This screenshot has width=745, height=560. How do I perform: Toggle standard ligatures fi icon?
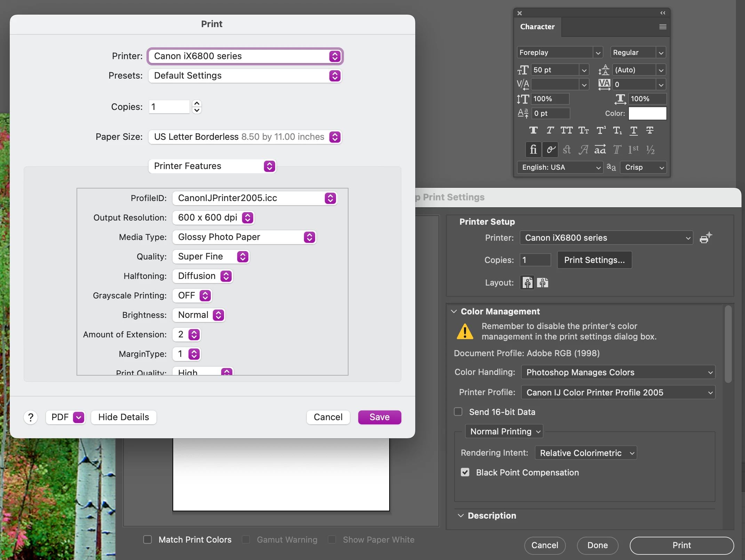point(533,150)
